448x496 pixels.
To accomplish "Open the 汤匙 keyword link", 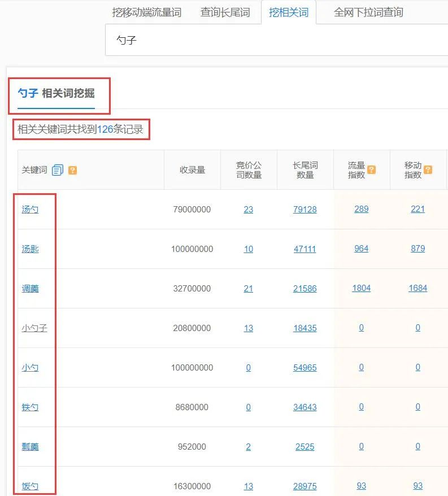I will (30, 249).
